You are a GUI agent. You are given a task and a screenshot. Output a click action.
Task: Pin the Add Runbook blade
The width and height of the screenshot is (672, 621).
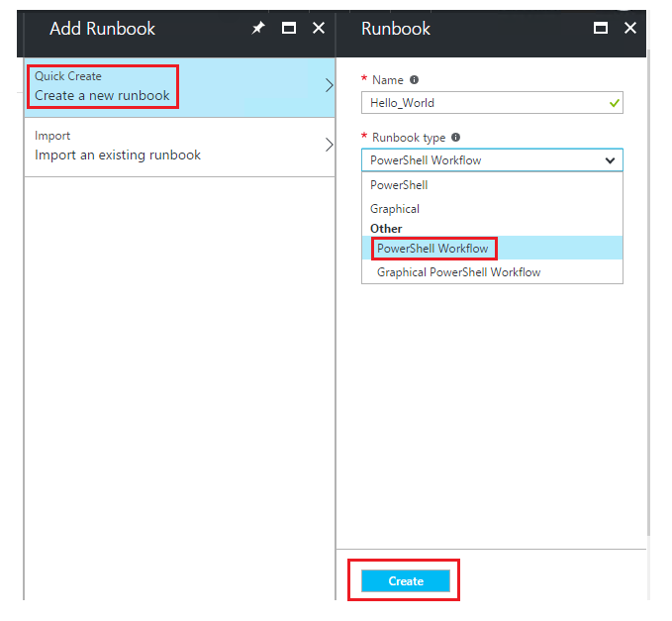pyautogui.click(x=257, y=29)
